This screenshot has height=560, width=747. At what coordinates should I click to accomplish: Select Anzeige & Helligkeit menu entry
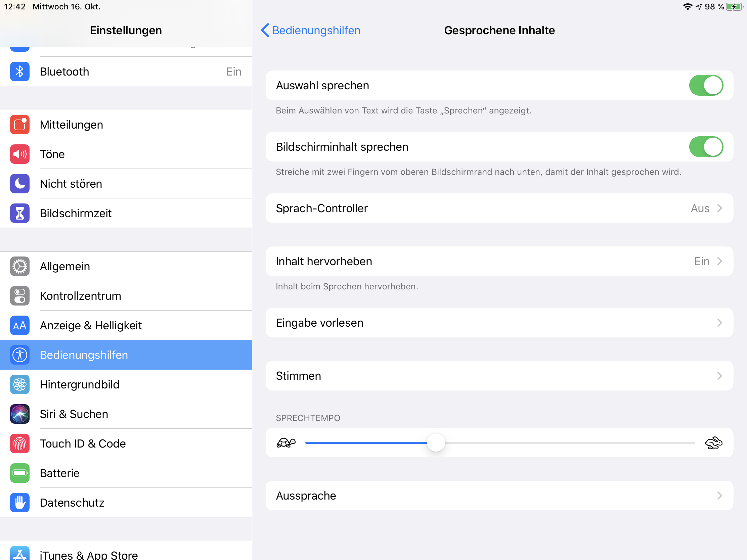click(90, 325)
